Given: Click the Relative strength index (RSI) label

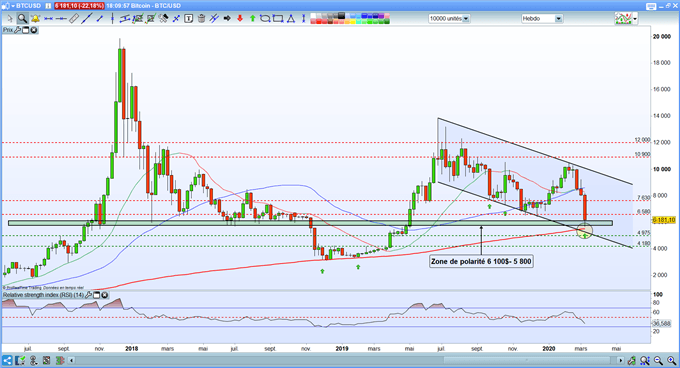Looking at the screenshot, I should pyautogui.click(x=43, y=295).
